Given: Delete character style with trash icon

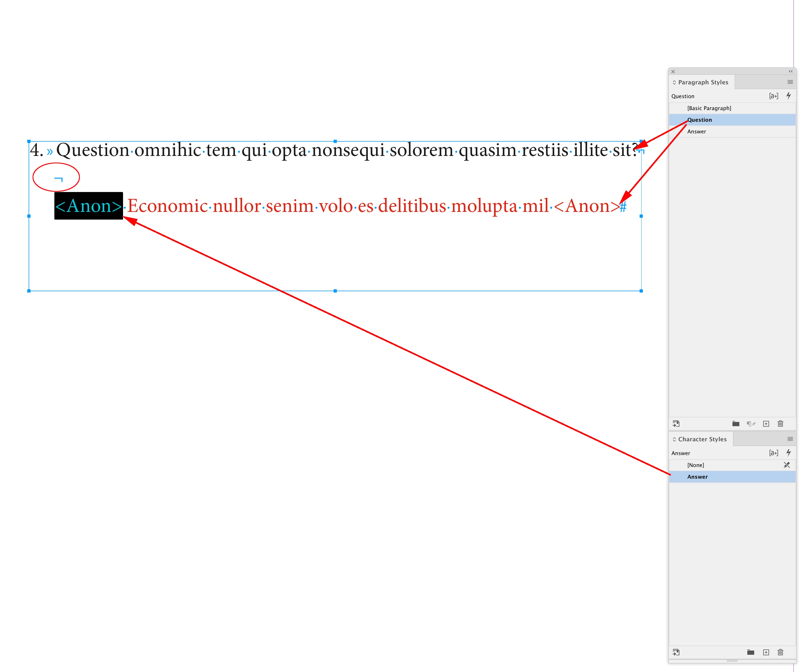Looking at the screenshot, I should click(780, 652).
